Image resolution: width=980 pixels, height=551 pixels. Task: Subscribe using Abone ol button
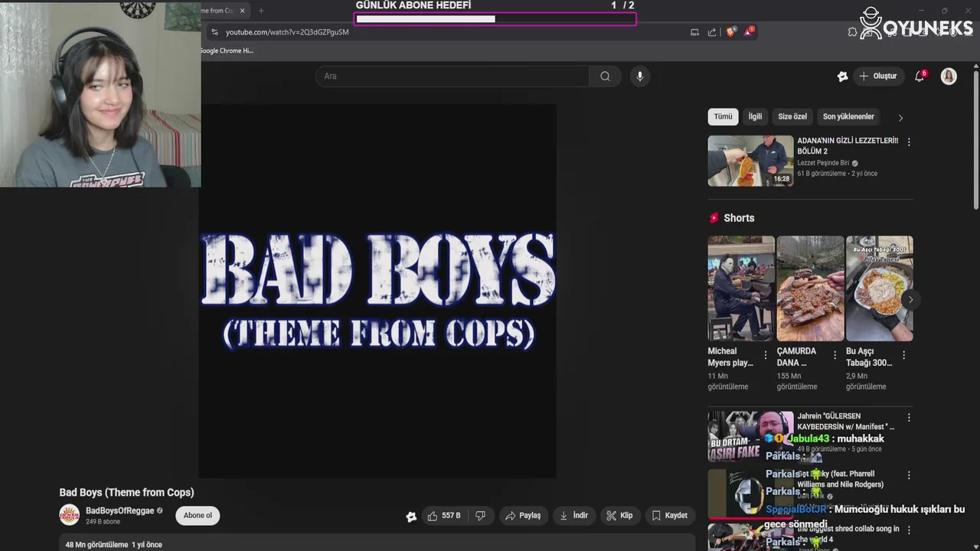(x=198, y=516)
